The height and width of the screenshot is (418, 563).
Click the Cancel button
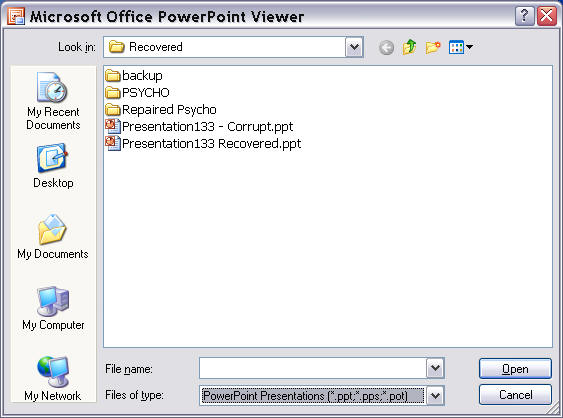pos(515,395)
